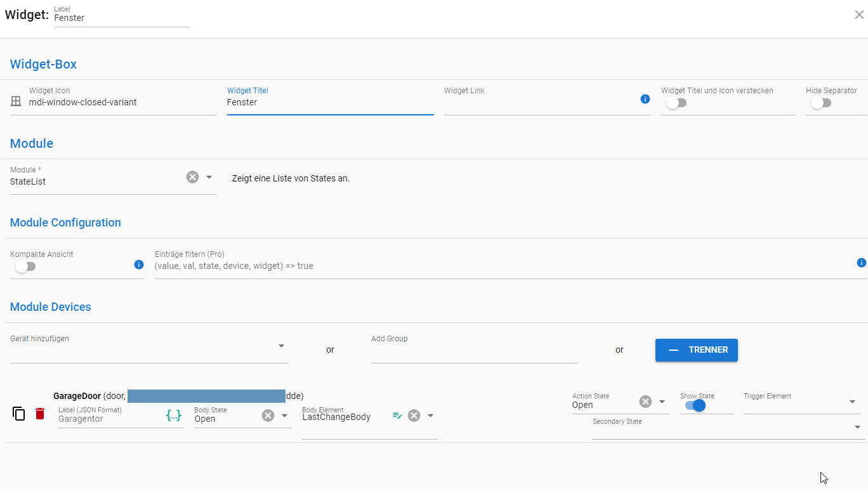Open the Widget Link info icon
This screenshot has height=491, width=868.
(x=645, y=99)
